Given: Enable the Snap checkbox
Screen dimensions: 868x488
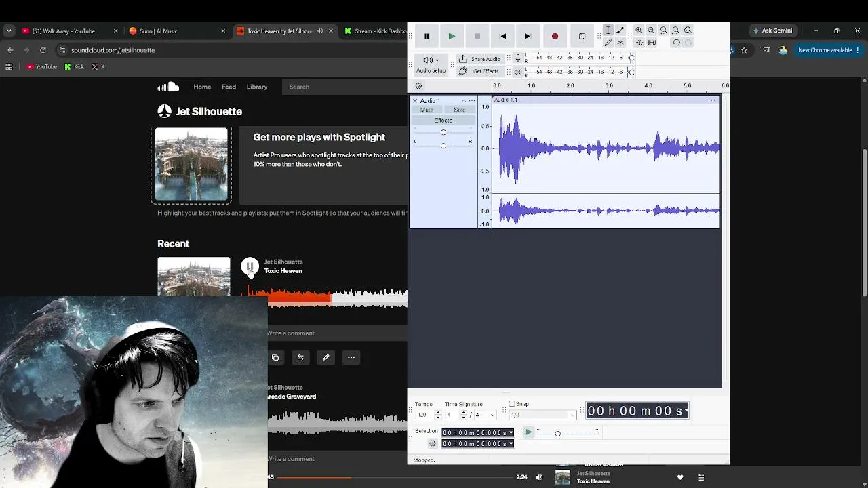Looking at the screenshot, I should click(512, 404).
